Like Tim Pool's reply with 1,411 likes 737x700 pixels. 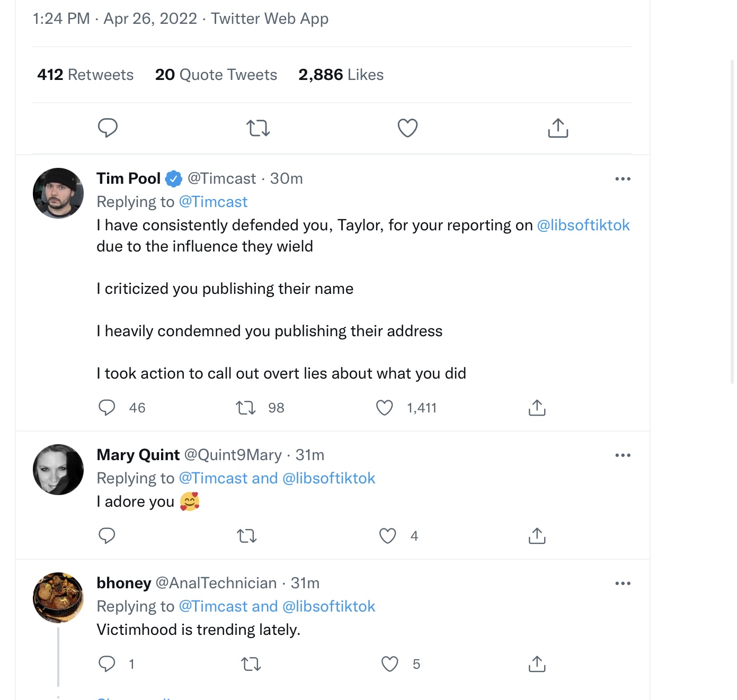[385, 408]
